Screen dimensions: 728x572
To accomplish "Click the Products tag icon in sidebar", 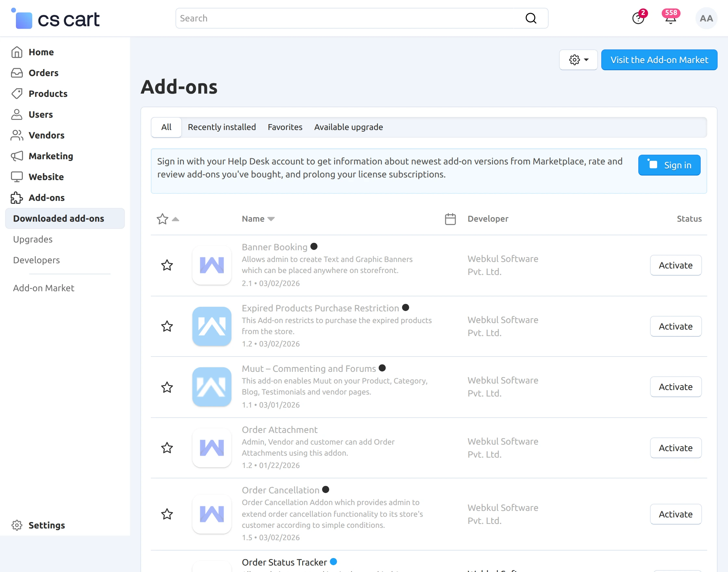I will point(17,94).
